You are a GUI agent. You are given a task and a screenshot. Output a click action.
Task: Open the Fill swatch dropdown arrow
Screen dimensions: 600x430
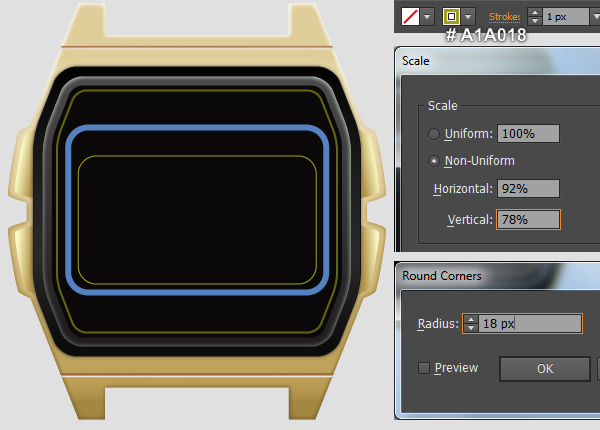coord(427,17)
